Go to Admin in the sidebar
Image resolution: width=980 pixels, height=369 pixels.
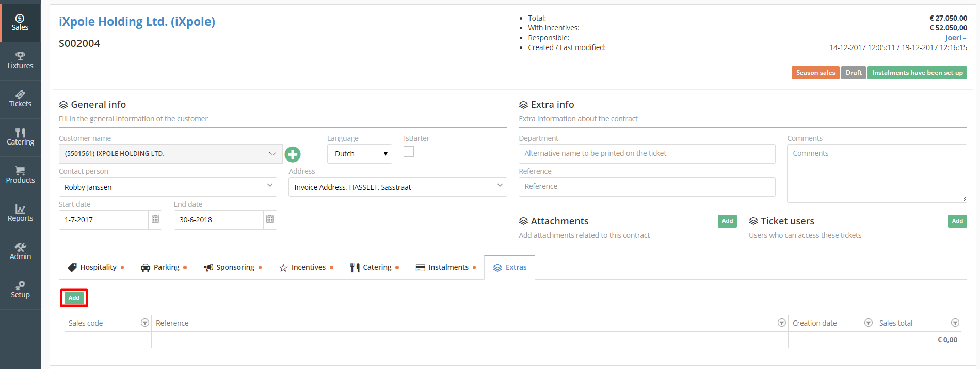(x=20, y=252)
